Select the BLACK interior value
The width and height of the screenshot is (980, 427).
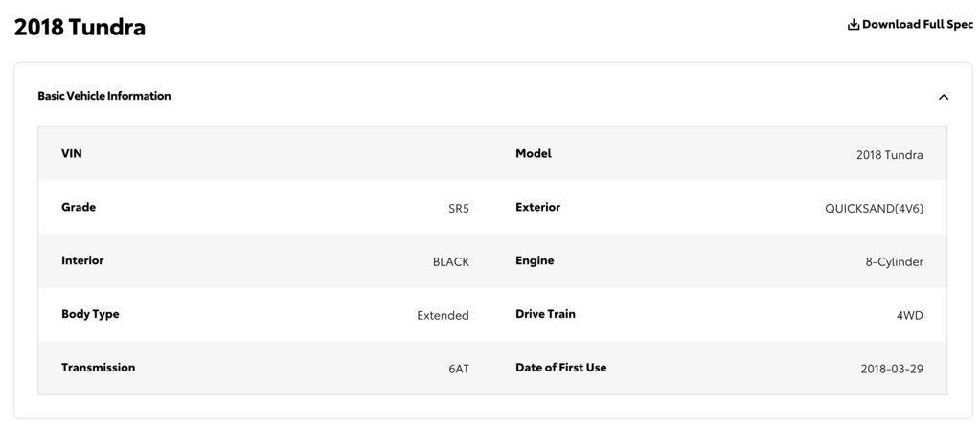coord(450,262)
